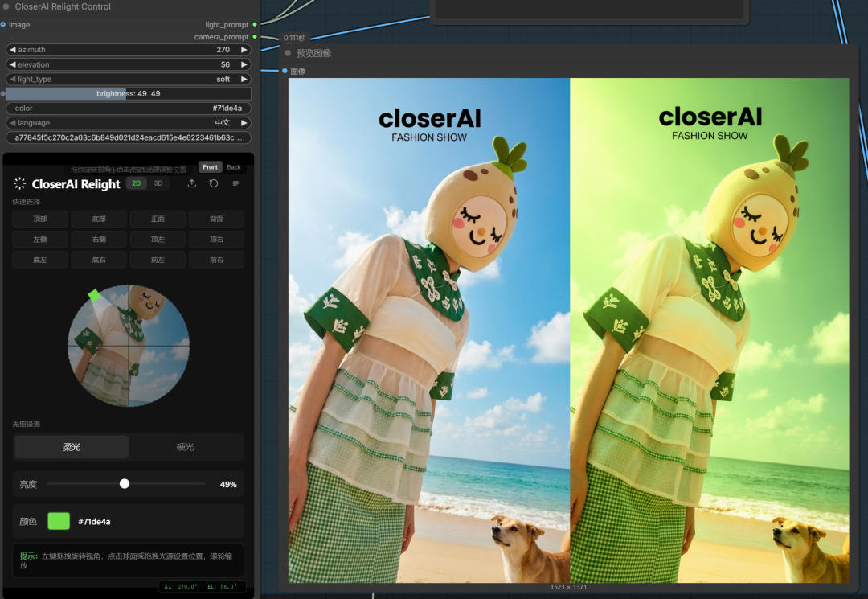
Task: Click the 预览图像 node title
Action: [314, 53]
